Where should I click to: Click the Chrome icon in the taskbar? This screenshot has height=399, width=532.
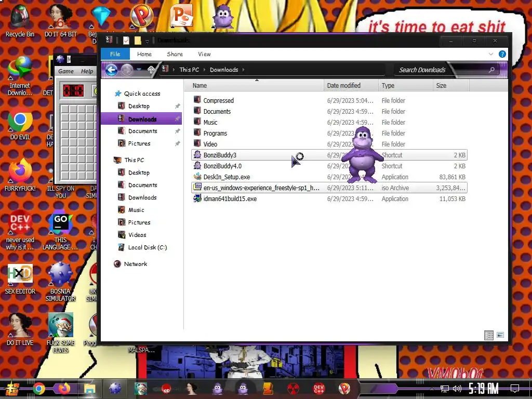pos(39,389)
